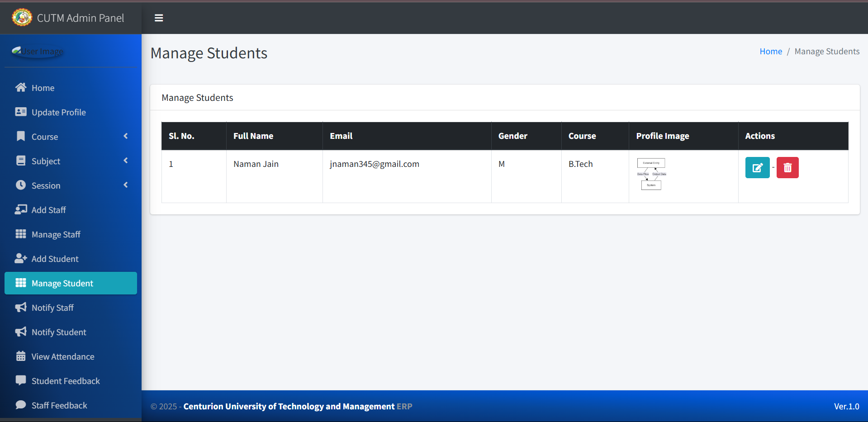Edit Naman Jain's record with pencil button
The width and height of the screenshot is (868, 422).
(757, 168)
